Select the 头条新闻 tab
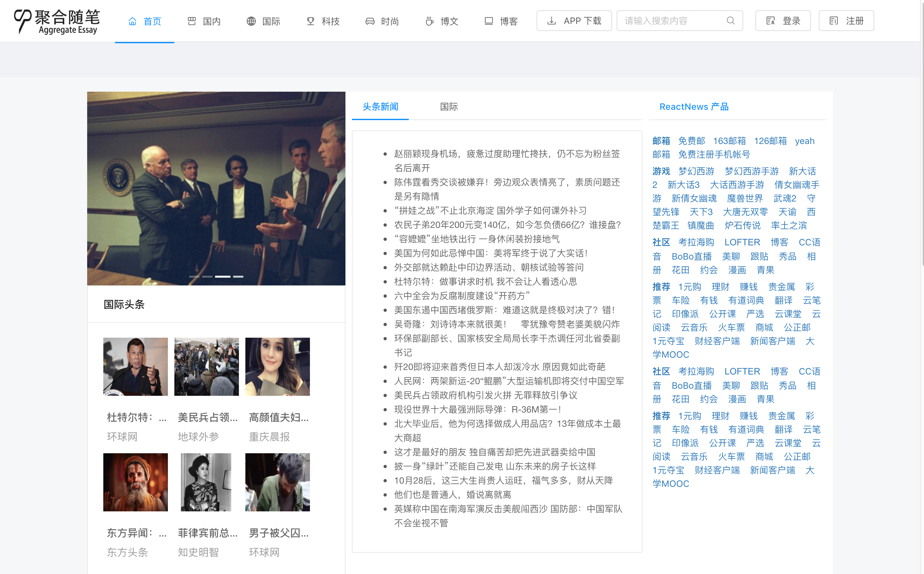This screenshot has width=924, height=574. pos(380,107)
